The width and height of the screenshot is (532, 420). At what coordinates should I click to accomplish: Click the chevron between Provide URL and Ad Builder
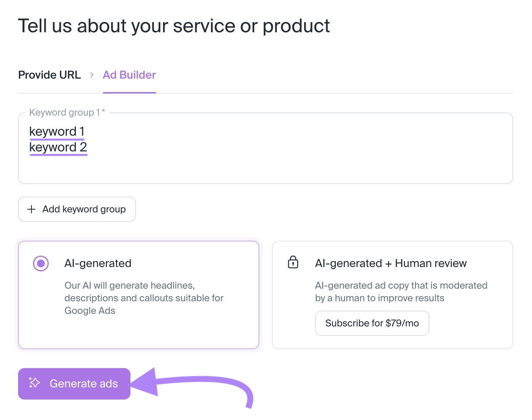92,75
